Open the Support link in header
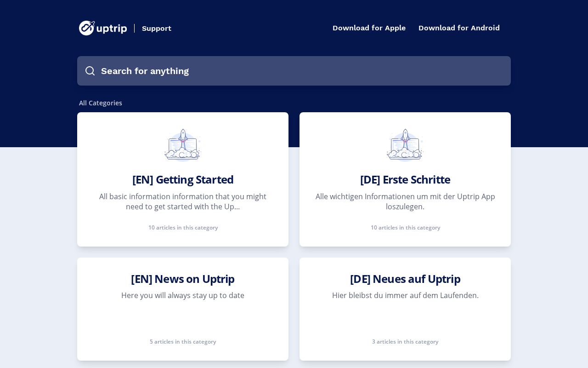 click(157, 29)
